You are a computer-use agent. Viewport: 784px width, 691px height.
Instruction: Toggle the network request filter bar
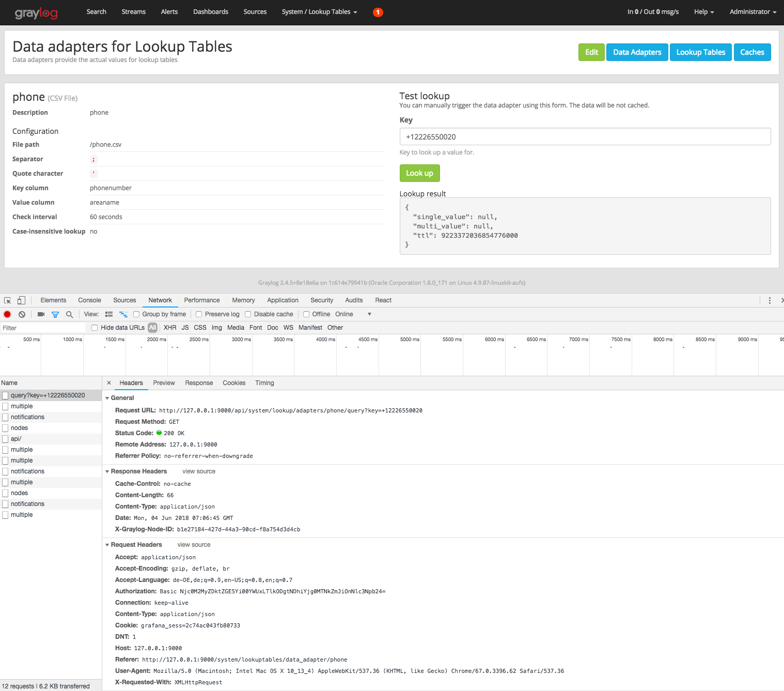tap(55, 314)
